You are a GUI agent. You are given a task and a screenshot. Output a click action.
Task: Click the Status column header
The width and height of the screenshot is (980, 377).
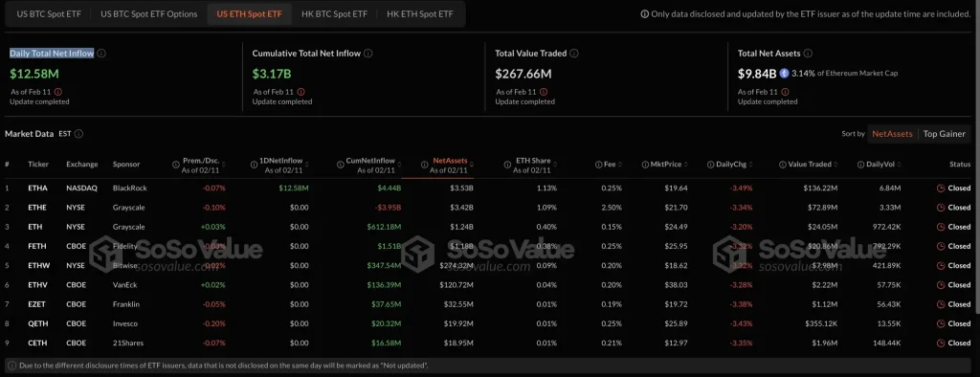tap(960, 165)
